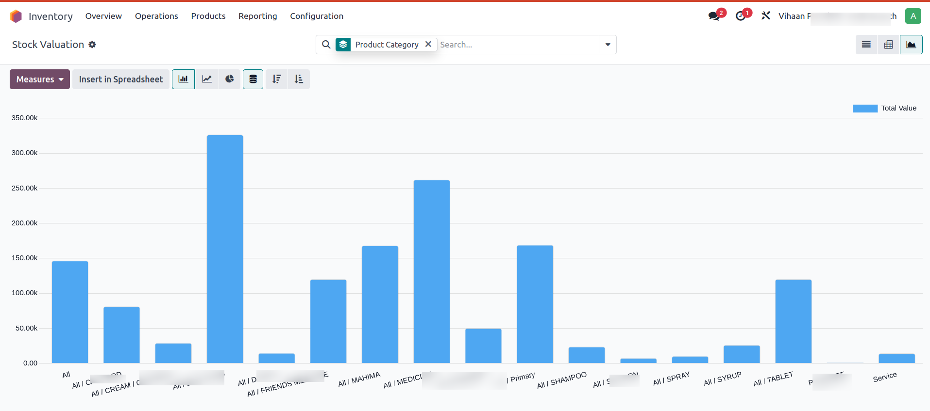Switch to list view
Image resolution: width=930 pixels, height=411 pixels.
tap(867, 44)
